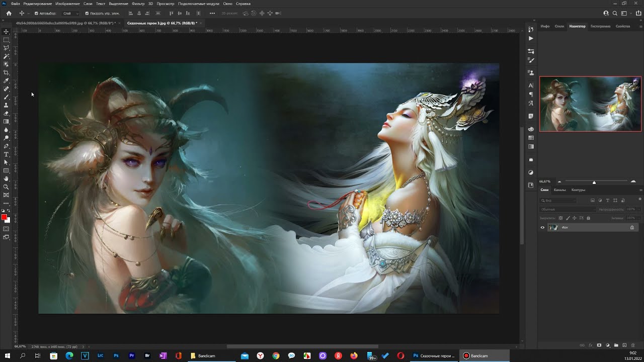Zoom out with the Navigator small mountains button
The width and height of the screenshot is (644, 362).
(x=559, y=182)
